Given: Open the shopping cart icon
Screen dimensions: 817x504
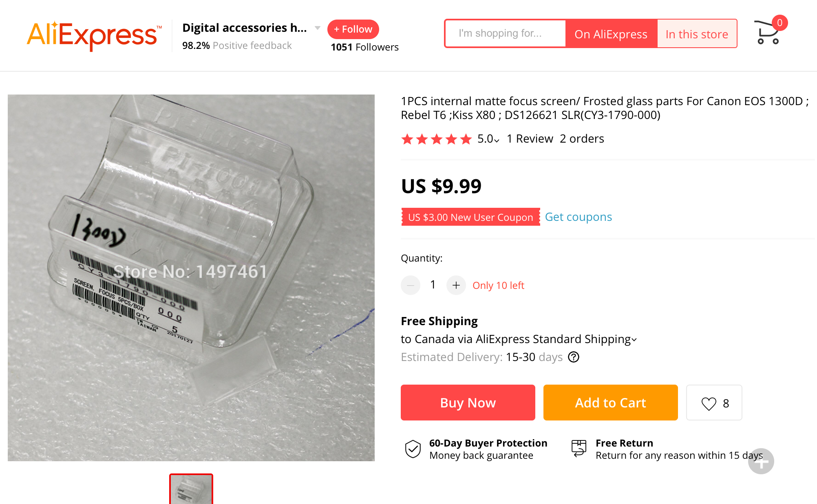Looking at the screenshot, I should point(767,33).
